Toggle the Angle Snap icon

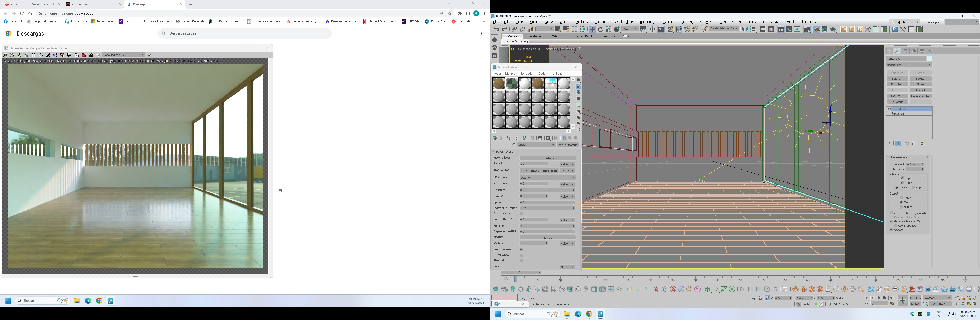coord(679,29)
